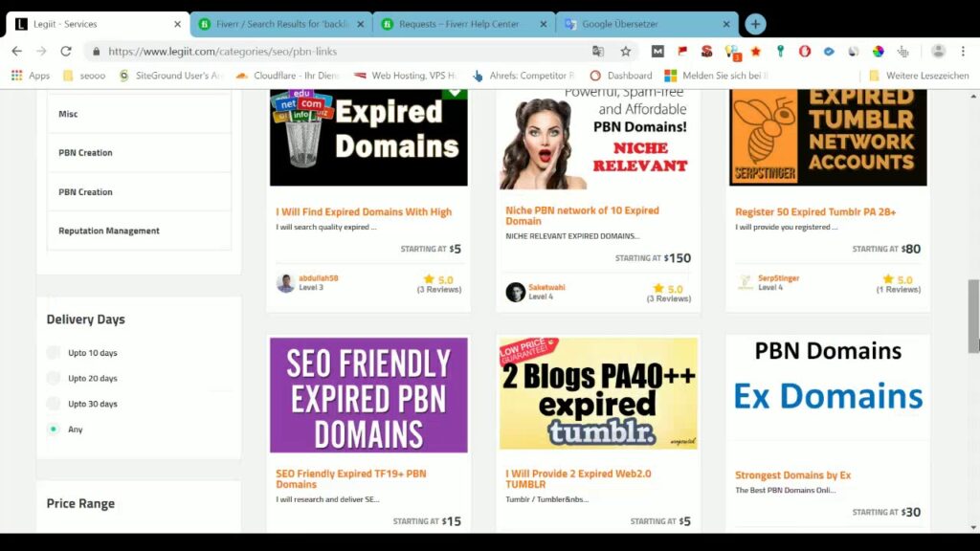Click SerpStinger seller avatar
The width and height of the screenshot is (980, 551).
click(745, 283)
